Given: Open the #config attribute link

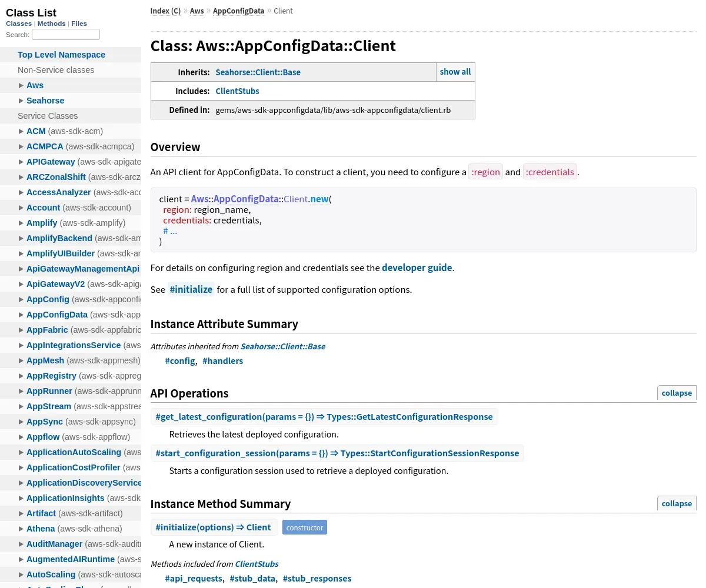Looking at the screenshot, I should (180, 361).
